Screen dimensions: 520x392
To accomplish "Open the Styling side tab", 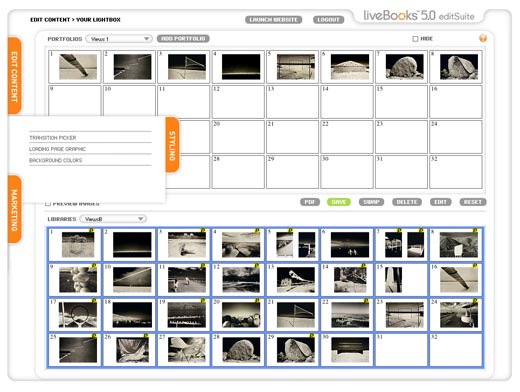I will click(x=172, y=145).
